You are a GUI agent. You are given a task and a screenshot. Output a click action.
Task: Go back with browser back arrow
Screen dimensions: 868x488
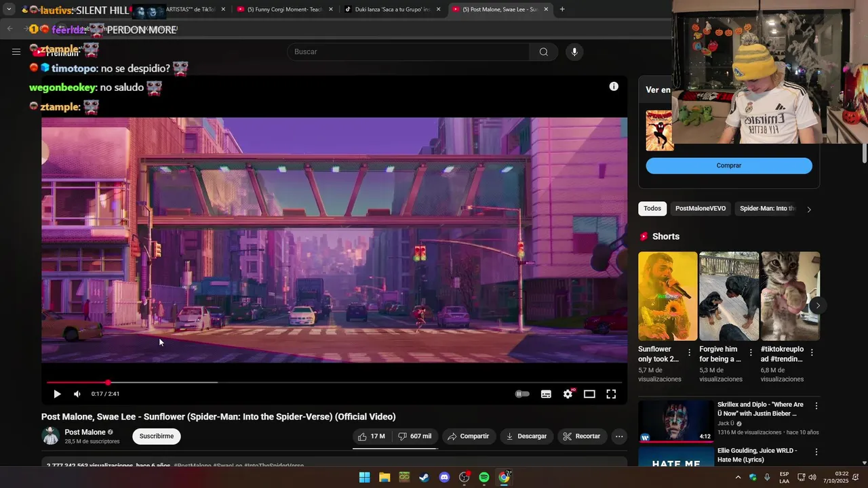coord(9,28)
